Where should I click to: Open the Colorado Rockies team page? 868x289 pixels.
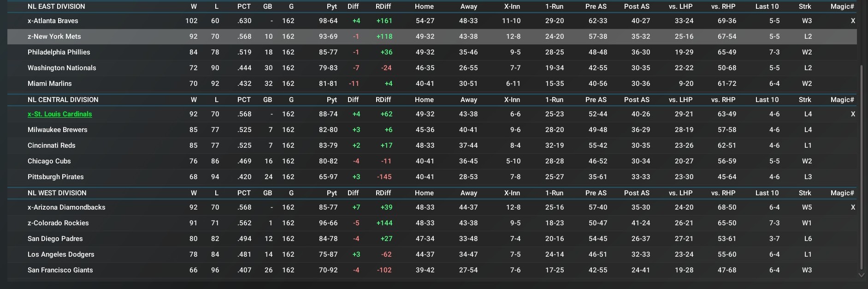point(58,223)
